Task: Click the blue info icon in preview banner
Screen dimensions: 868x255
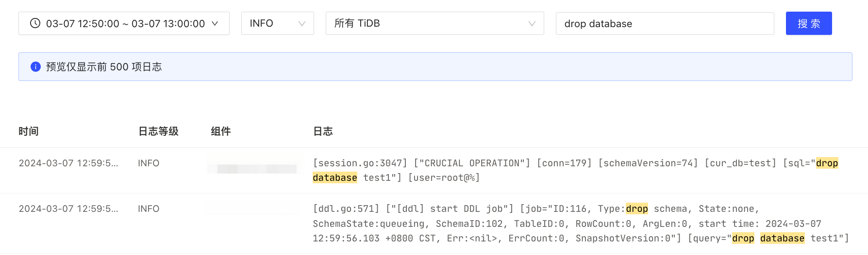Action: pyautogui.click(x=35, y=67)
